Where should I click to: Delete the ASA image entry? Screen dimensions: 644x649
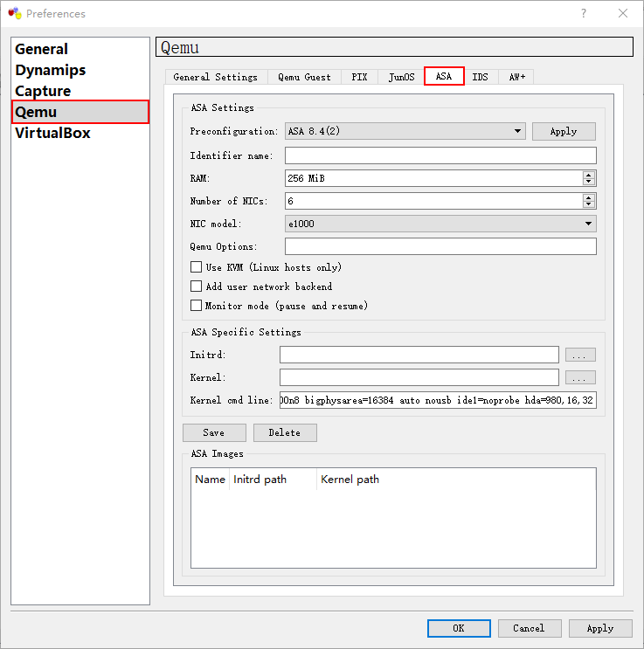click(285, 432)
